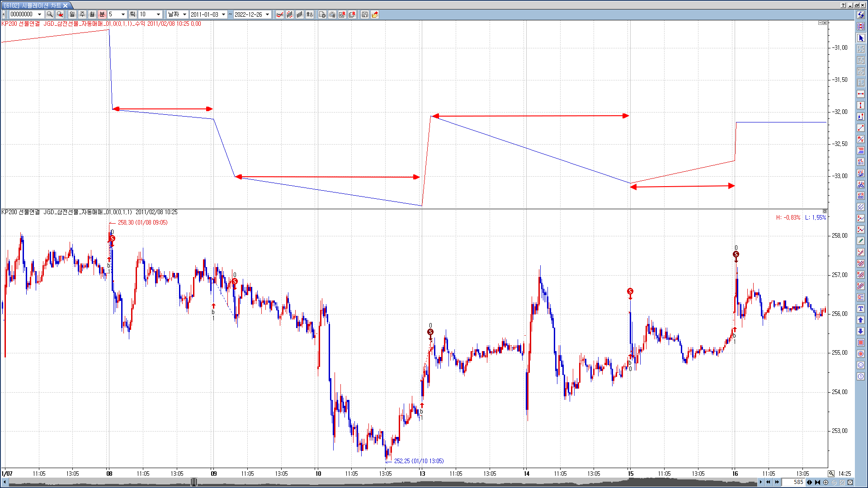Image resolution: width=868 pixels, height=488 pixels.
Task: Click the symbol search magnifier icon
Action: (x=50, y=14)
